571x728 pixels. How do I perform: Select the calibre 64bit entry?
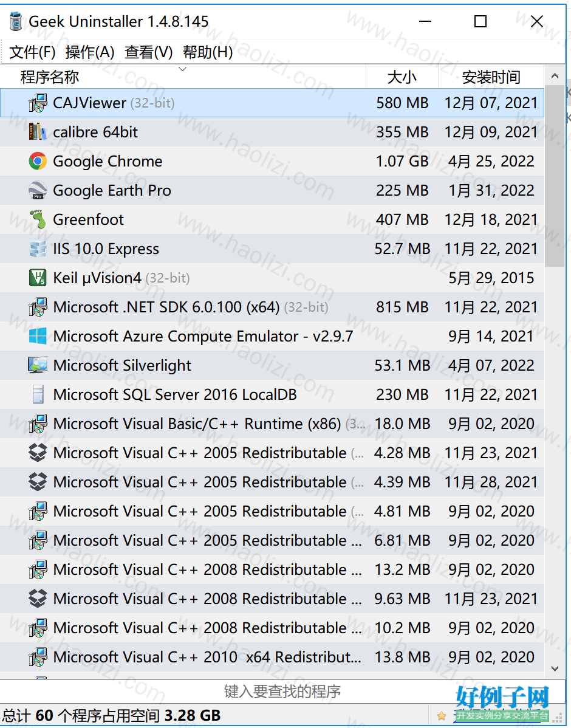click(x=95, y=132)
